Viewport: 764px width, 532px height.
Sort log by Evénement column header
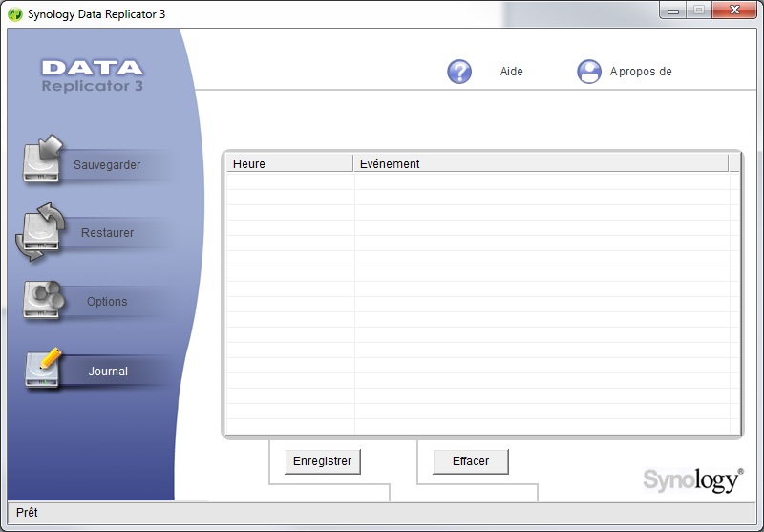[x=541, y=163]
